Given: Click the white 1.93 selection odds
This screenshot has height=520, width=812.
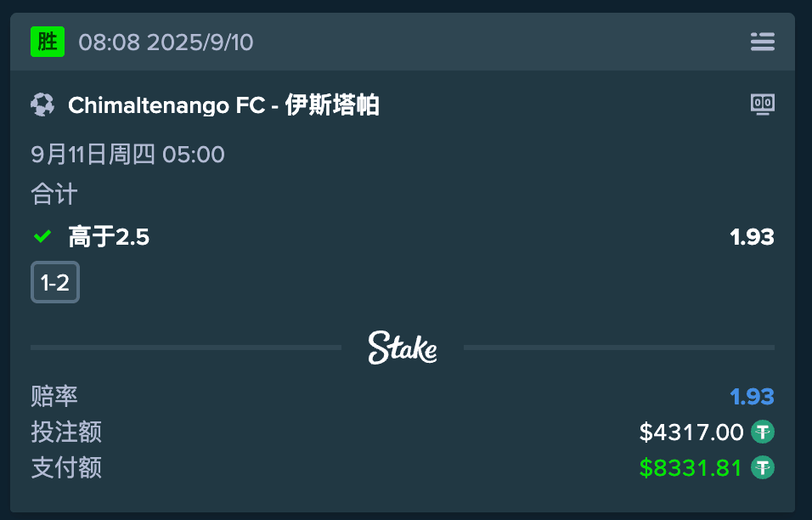Looking at the screenshot, I should point(752,237).
